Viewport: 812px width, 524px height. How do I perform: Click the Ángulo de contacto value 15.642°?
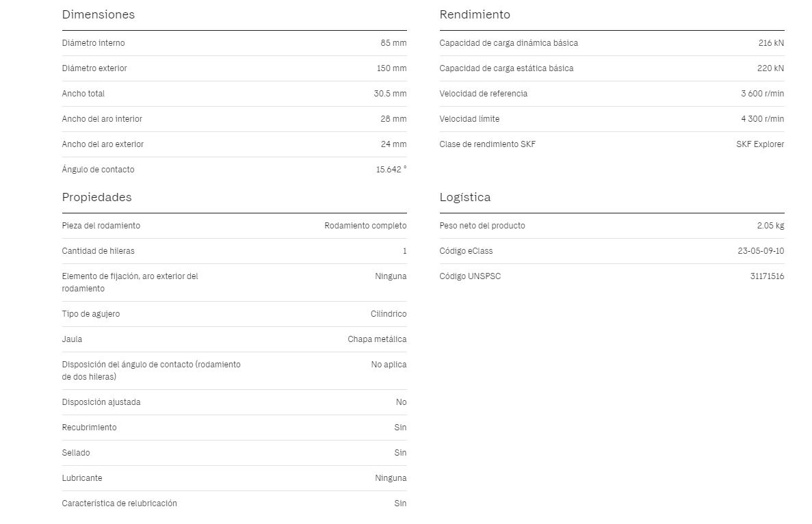[x=391, y=170]
